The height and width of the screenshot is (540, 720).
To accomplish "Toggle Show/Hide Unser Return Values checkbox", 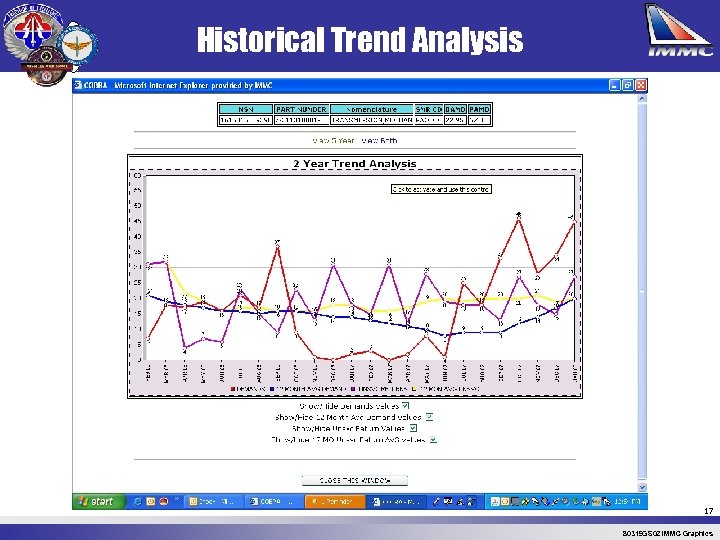I will pyautogui.click(x=413, y=428).
